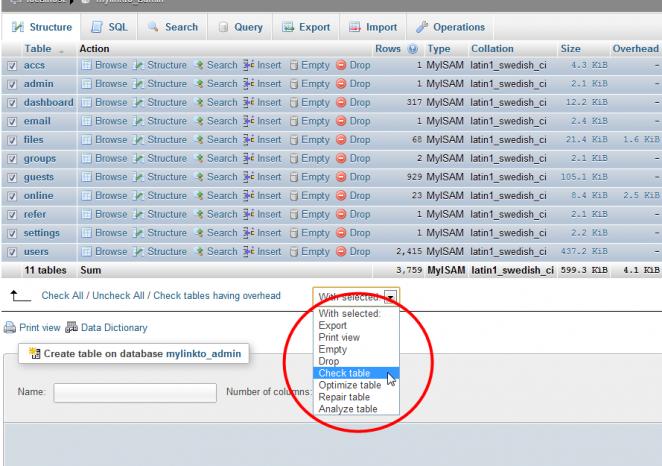
Task: Click the Insert icon in email row
Action: (249, 121)
